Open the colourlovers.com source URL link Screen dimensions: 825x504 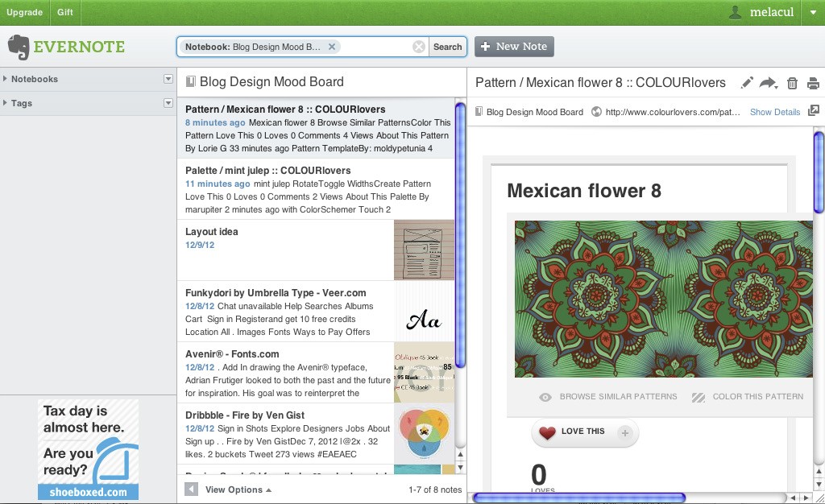(x=673, y=112)
